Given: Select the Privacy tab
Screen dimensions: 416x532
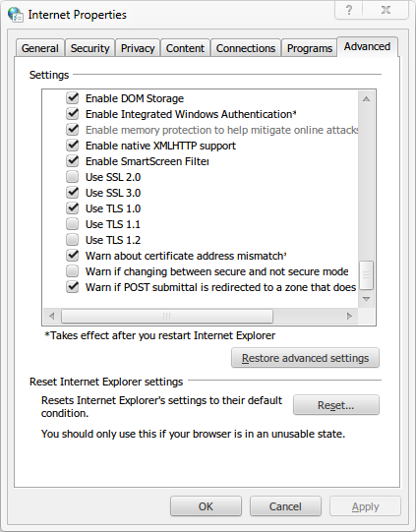Looking at the screenshot, I should (138, 48).
